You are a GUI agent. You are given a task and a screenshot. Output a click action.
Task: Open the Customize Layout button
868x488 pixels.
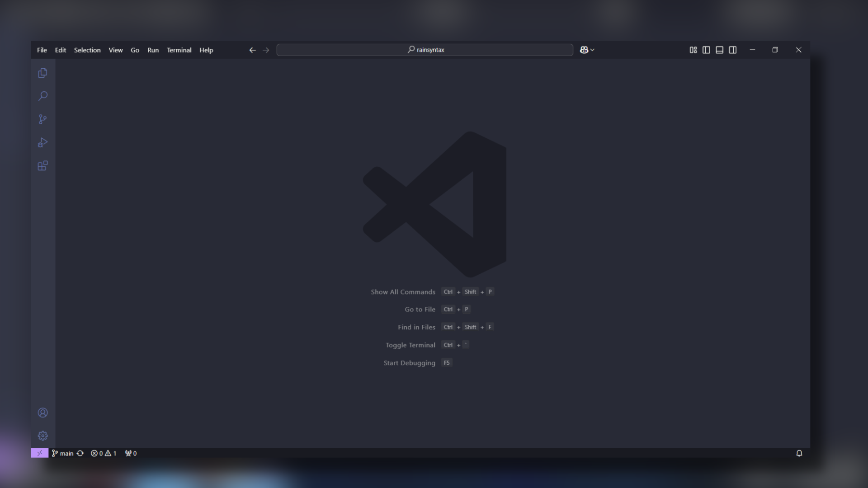693,50
